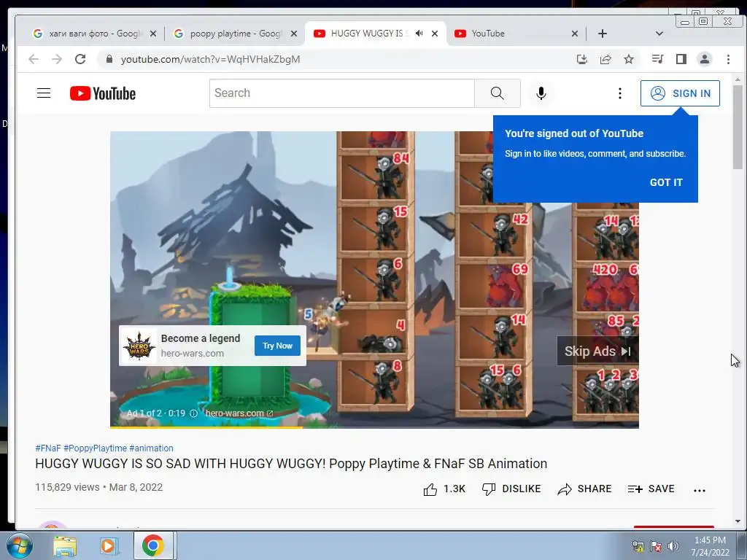Click the page vertical scrollbar thumb
This screenshot has height=560, width=747.
point(738,127)
